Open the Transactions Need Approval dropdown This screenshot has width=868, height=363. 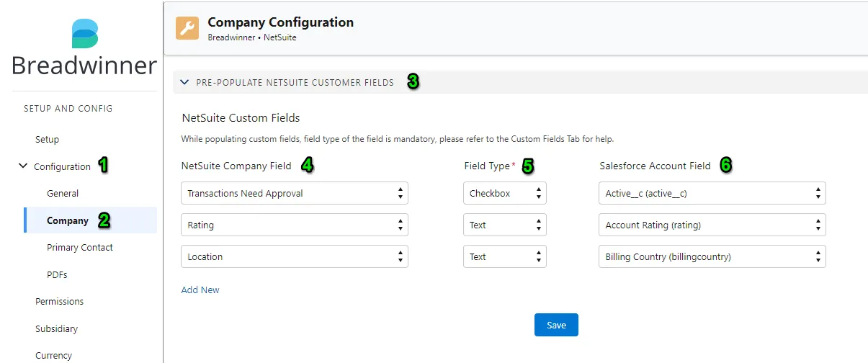tap(295, 193)
